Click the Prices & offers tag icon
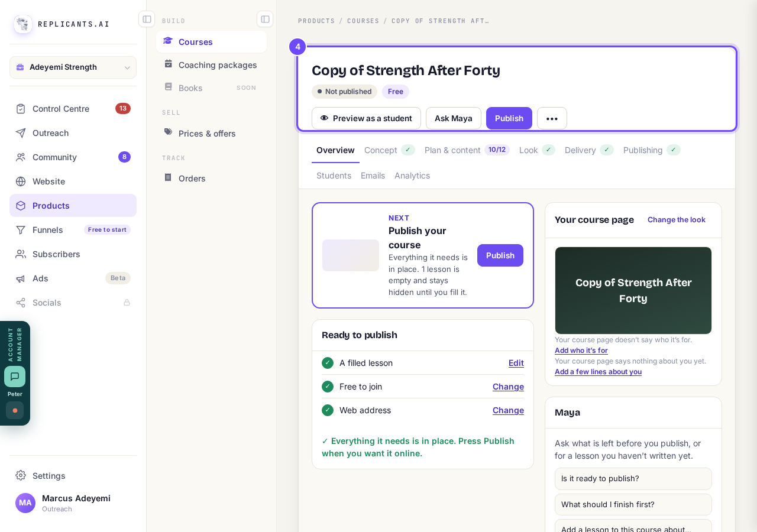757x532 pixels. (168, 132)
